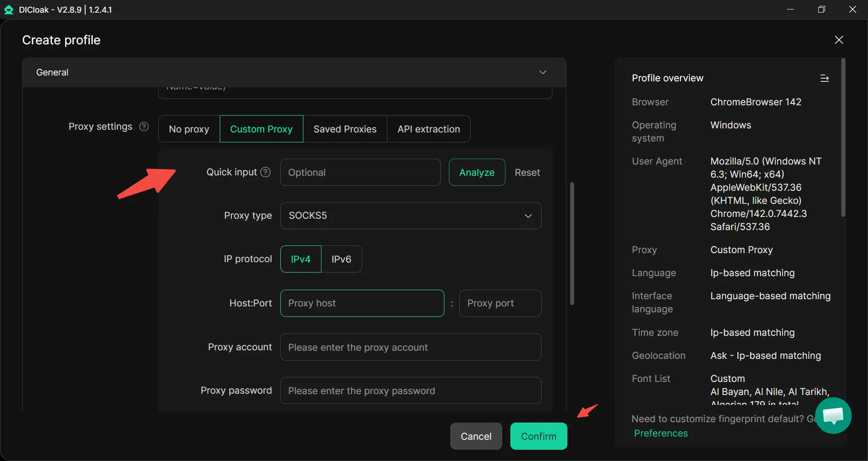The image size is (868, 461).
Task: Minimize the DICloak window
Action: [x=790, y=9]
